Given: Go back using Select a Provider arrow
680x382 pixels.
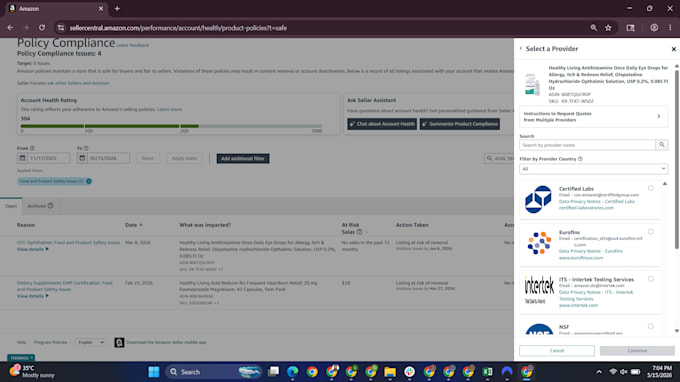Looking at the screenshot, I should (x=521, y=49).
